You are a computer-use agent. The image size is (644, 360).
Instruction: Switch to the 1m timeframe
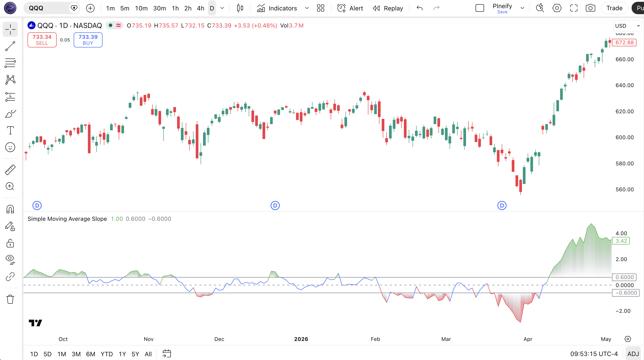(110, 8)
